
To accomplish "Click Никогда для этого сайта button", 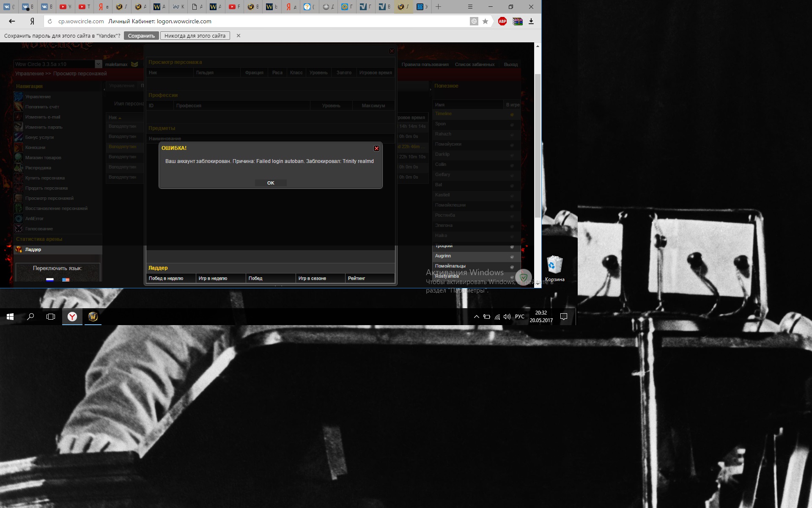I will 195,36.
